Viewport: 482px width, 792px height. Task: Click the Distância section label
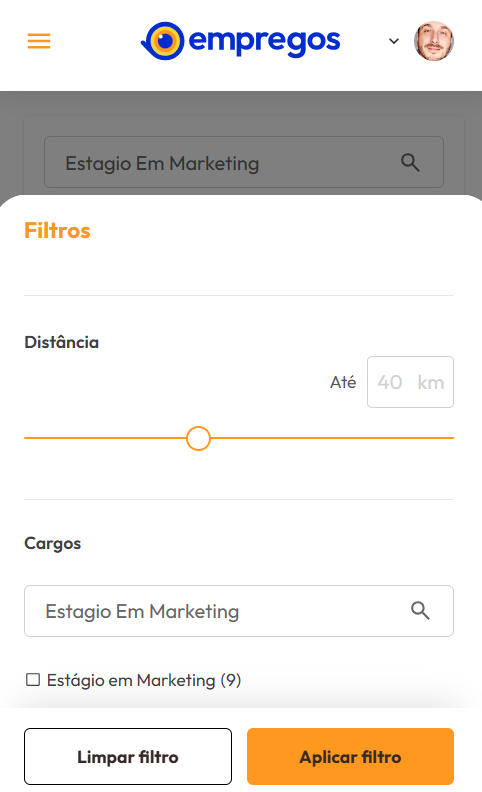point(62,342)
